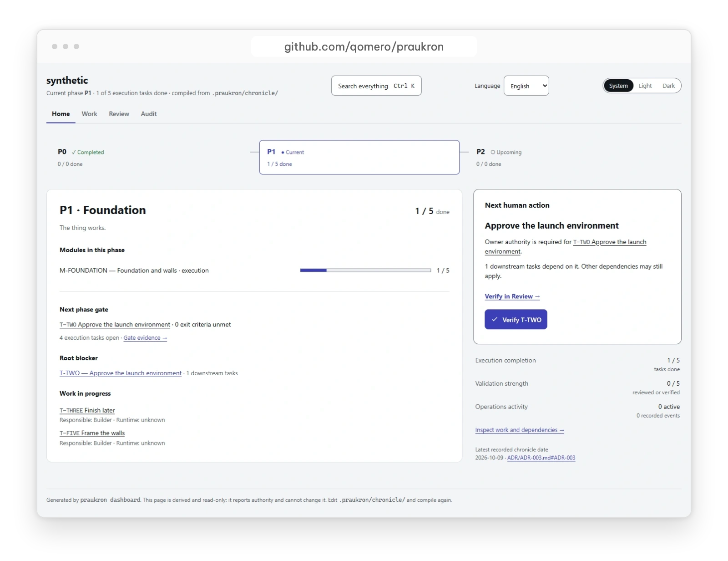Open the T-FIVE Frame the walls task
This screenshot has height=561, width=728.
(92, 433)
